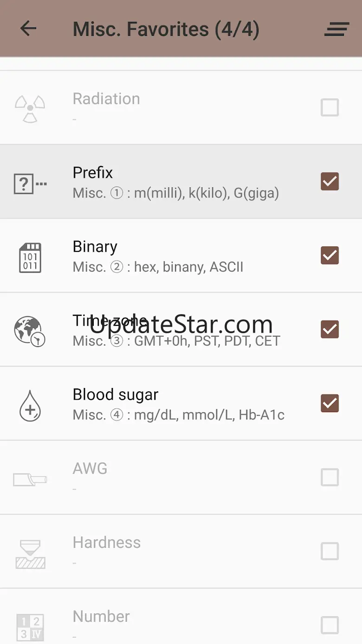Click the Radiation trefoil icon

tap(30, 108)
